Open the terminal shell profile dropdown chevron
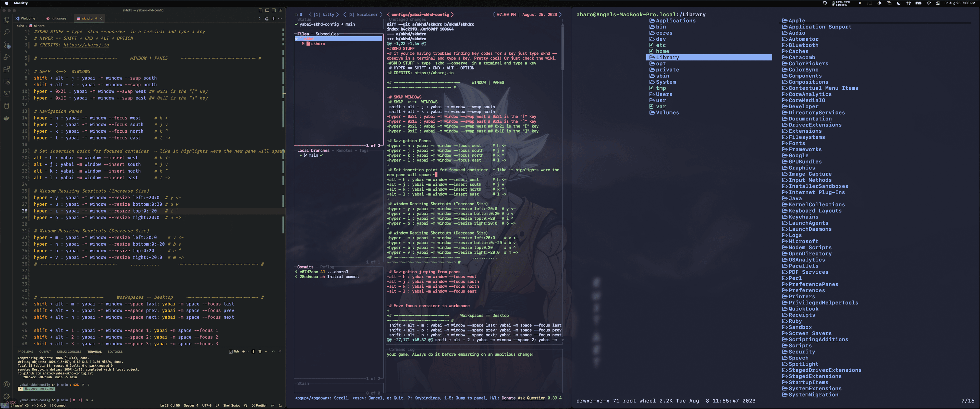 click(248, 352)
